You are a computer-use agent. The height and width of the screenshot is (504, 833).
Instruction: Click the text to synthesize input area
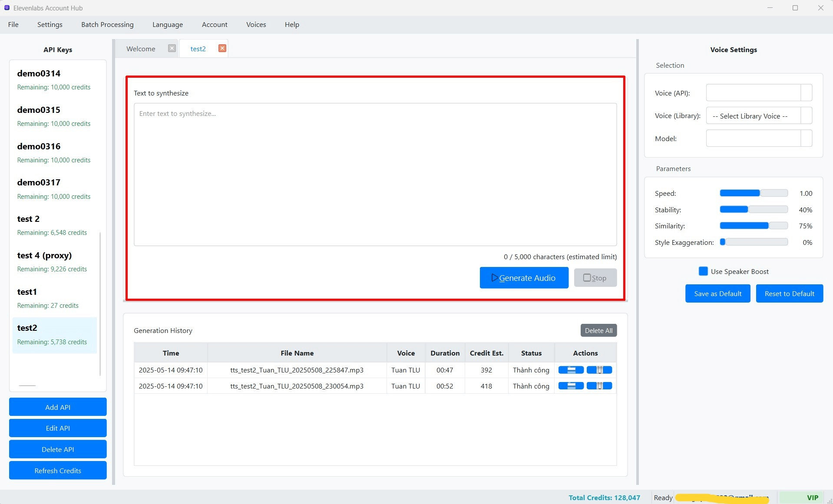(375, 175)
